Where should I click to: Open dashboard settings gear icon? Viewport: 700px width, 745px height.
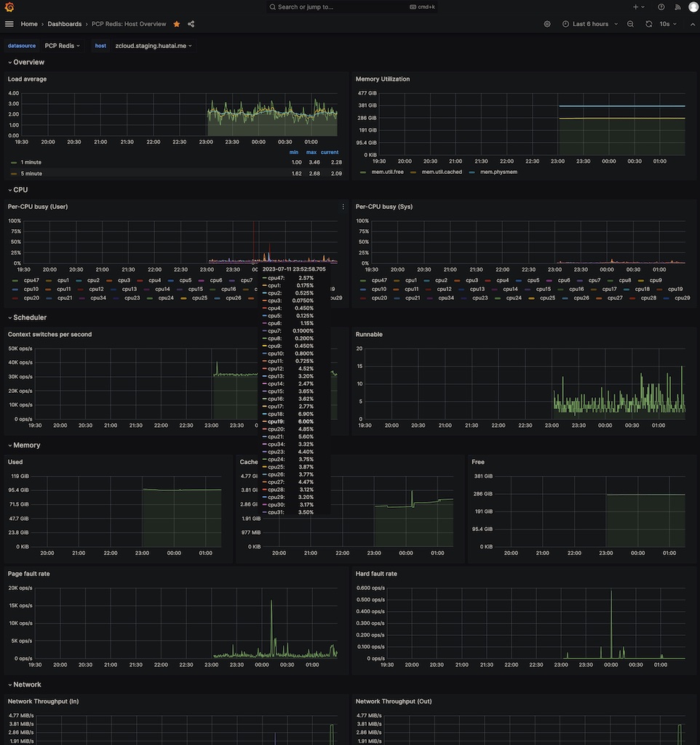pos(547,24)
